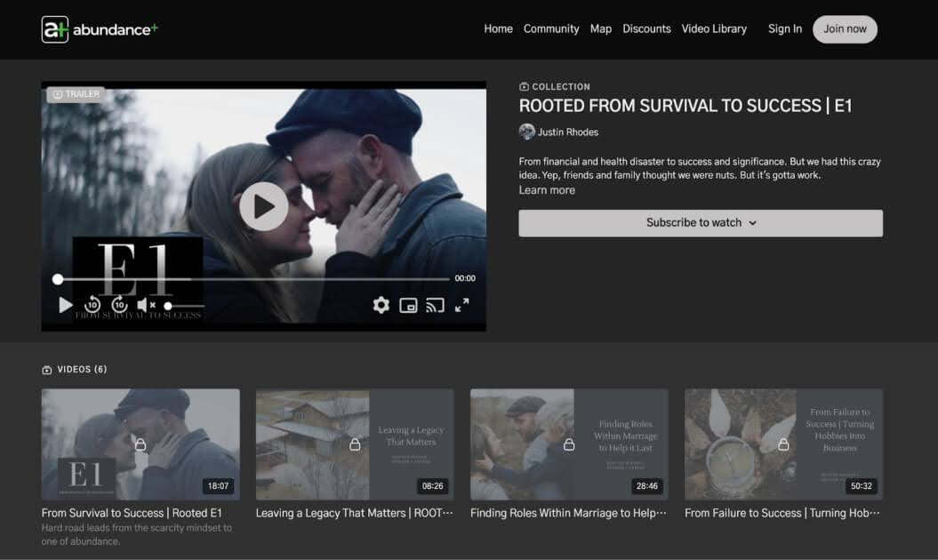Viewport: 938px width, 560px height.
Task: Open the From Failure to Success video thumbnail
Action: click(x=783, y=444)
